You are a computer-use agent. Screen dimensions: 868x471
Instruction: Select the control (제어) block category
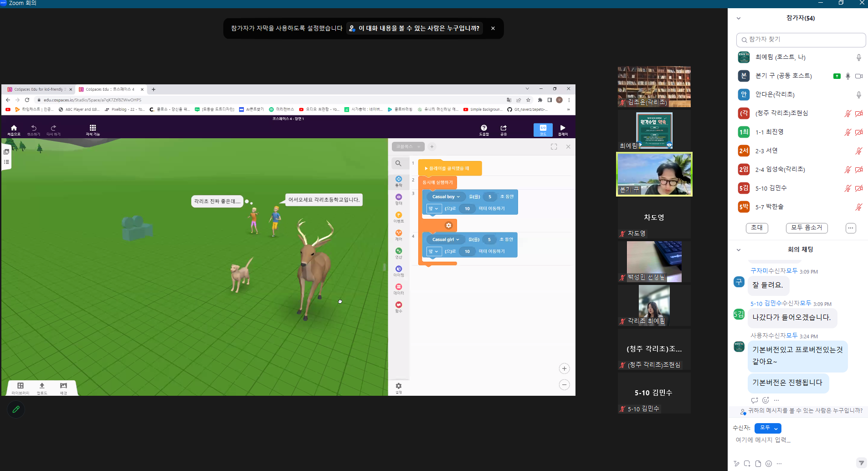pos(399,235)
